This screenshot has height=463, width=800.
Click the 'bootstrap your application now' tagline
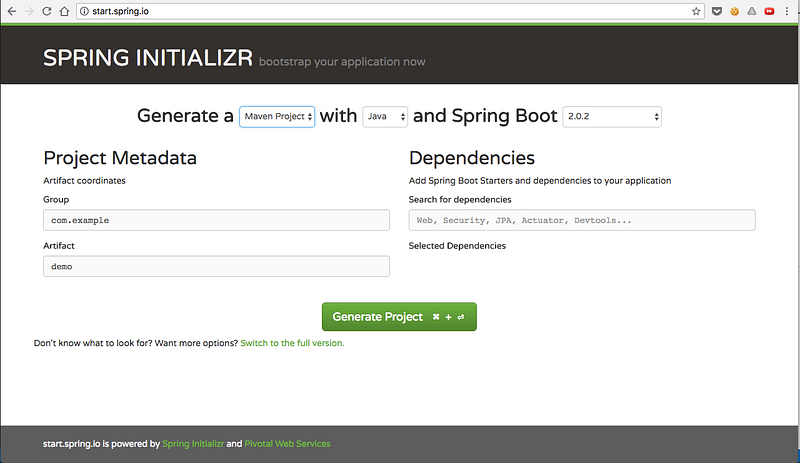(x=342, y=62)
